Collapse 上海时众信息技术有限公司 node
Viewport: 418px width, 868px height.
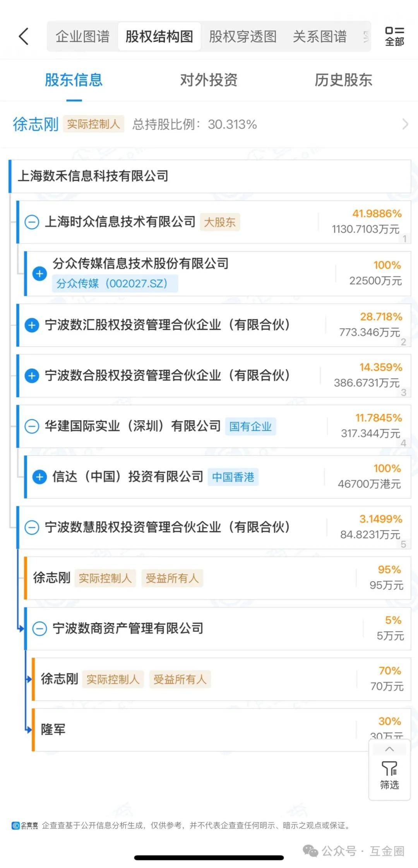coord(32,222)
